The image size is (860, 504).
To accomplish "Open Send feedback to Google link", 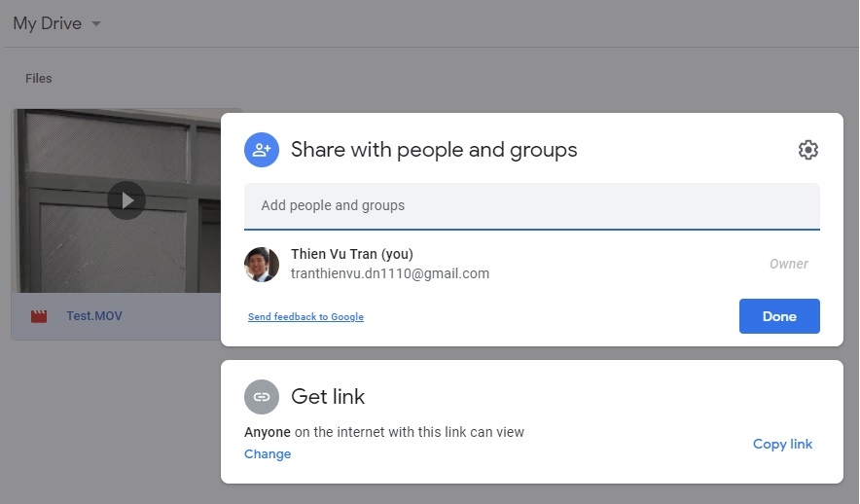I will click(x=305, y=316).
